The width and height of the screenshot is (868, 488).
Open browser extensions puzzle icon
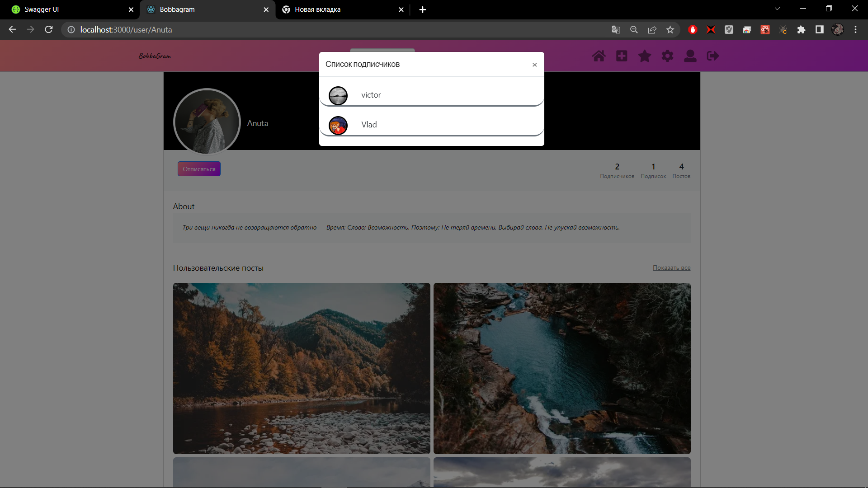(x=801, y=29)
